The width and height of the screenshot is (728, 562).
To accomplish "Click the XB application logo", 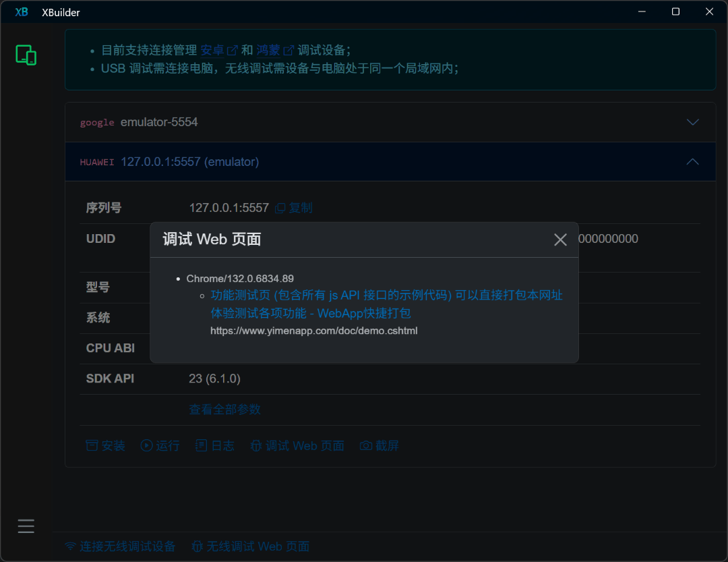I will pos(22,12).
